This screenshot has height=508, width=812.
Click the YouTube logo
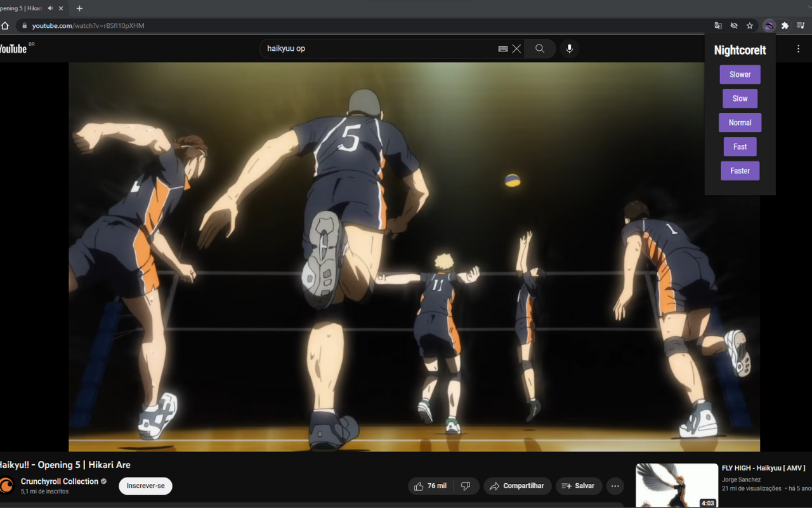pyautogui.click(x=14, y=49)
